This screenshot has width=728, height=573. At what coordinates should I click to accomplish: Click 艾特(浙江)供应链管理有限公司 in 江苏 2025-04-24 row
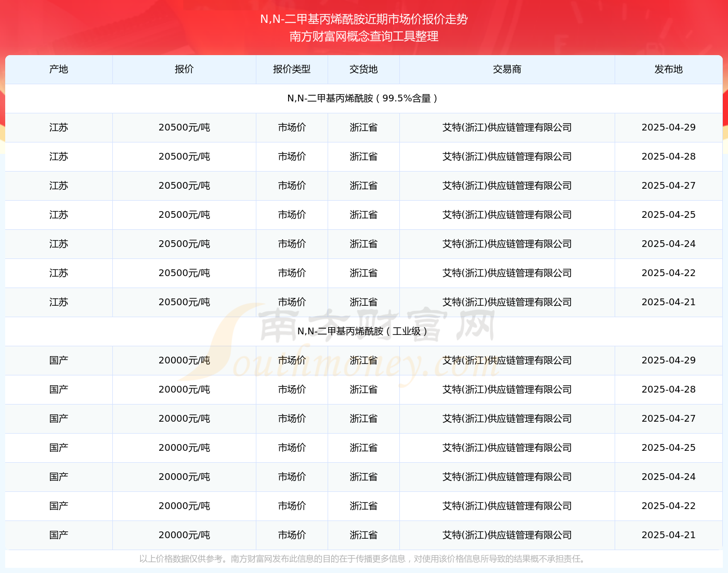click(507, 244)
